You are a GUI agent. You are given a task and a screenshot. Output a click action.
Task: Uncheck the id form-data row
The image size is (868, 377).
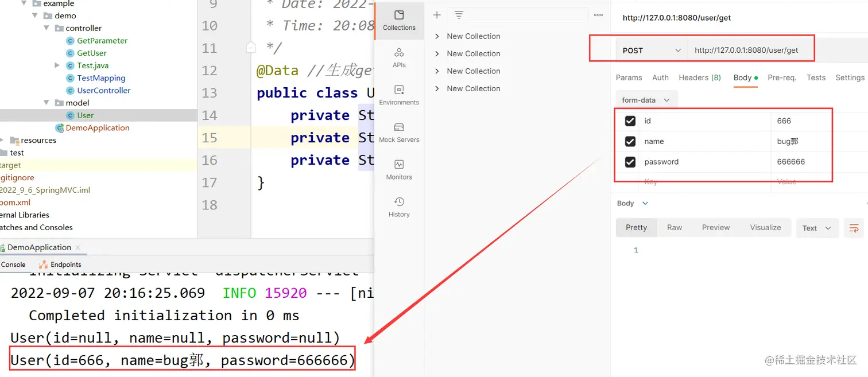point(630,121)
